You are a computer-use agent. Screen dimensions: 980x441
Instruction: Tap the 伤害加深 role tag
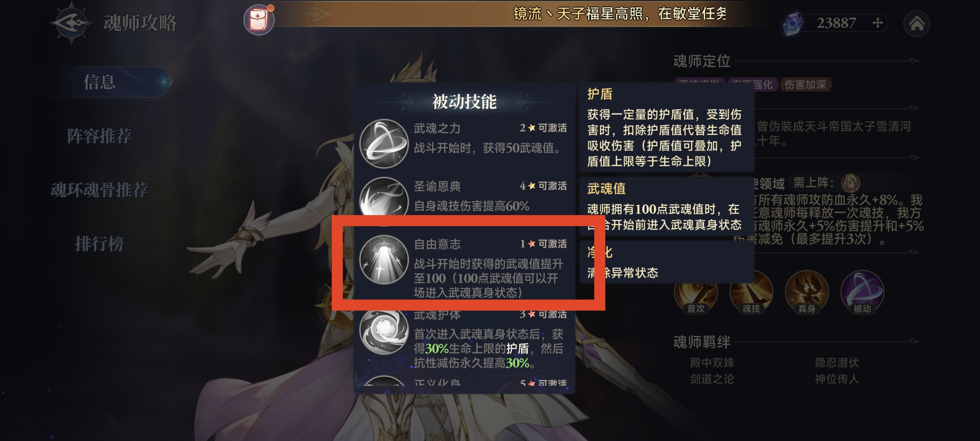805,84
